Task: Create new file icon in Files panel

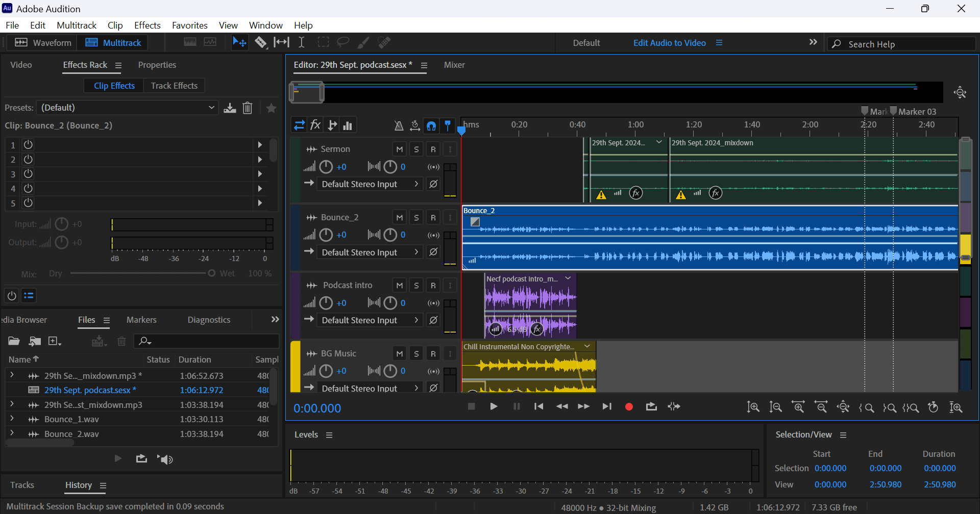Action: coord(54,341)
